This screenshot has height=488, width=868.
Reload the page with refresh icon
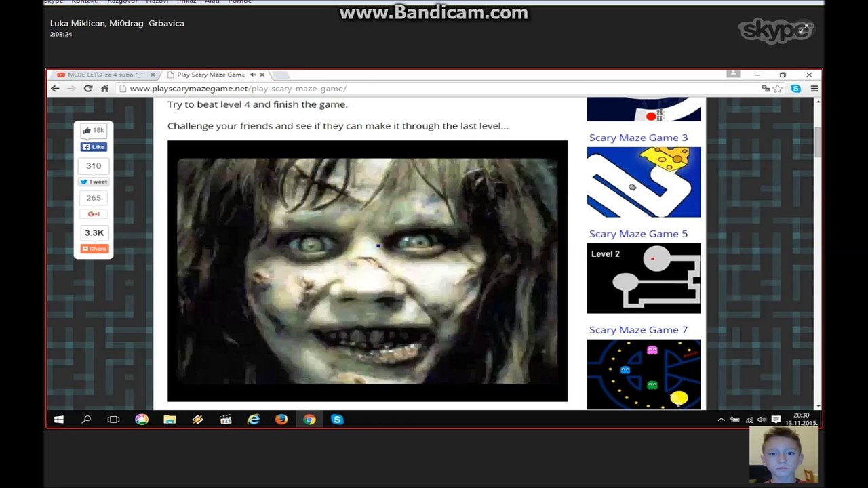click(x=88, y=89)
